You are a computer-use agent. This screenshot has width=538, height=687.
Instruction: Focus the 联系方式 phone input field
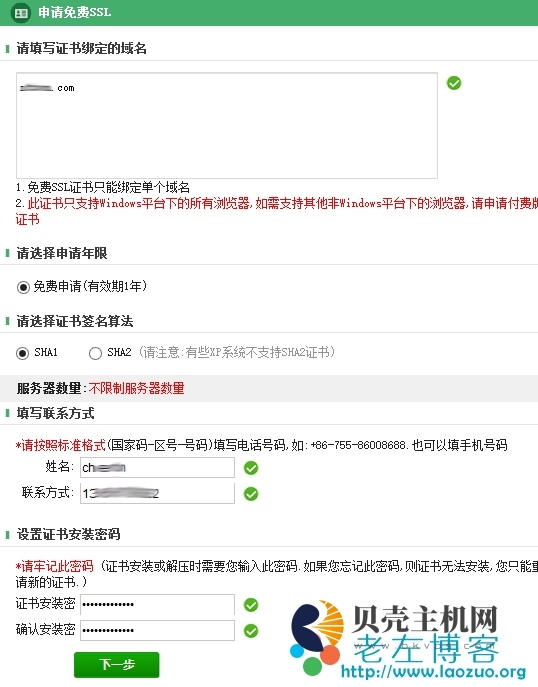[157, 493]
